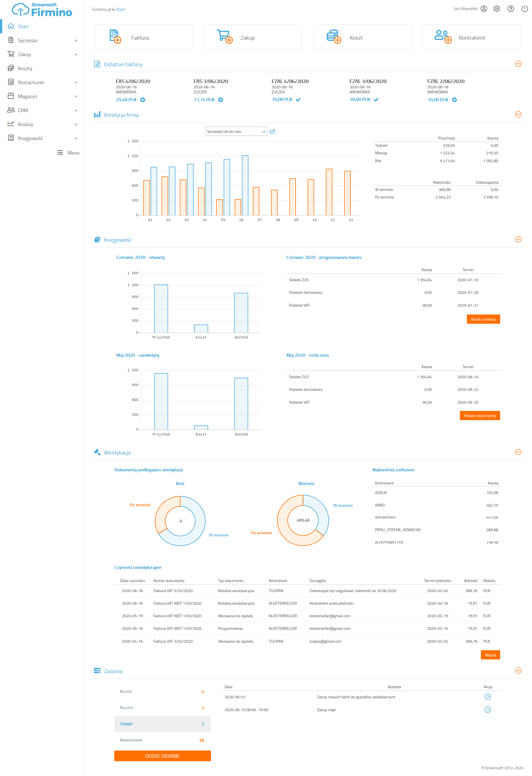Open invoice FAS 4/06/2020
The height and width of the screenshot is (776, 532).
click(x=133, y=81)
